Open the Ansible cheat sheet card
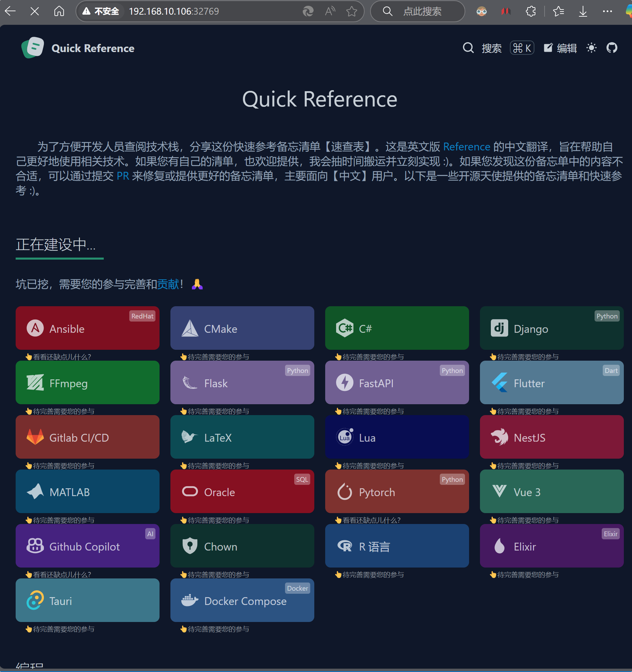Screen dimensions: 632x672 (x=87, y=328)
